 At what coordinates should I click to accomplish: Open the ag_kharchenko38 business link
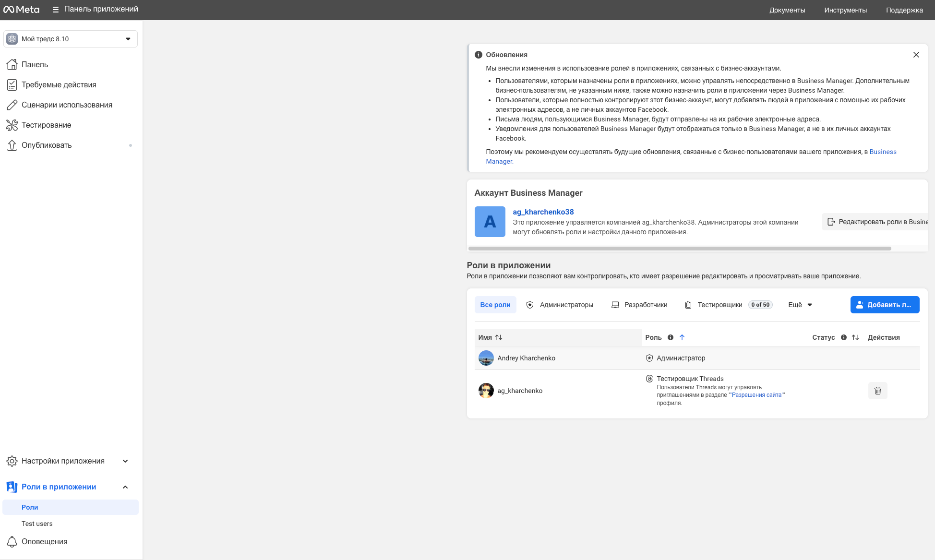point(543,212)
